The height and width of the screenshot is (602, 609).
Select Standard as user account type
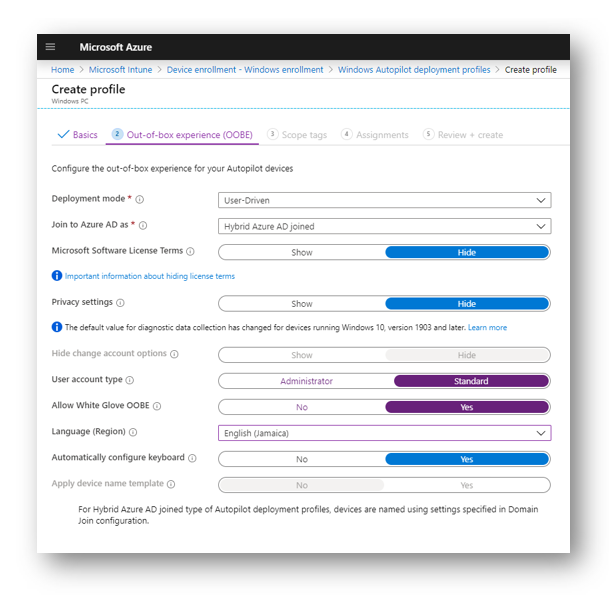coord(471,381)
